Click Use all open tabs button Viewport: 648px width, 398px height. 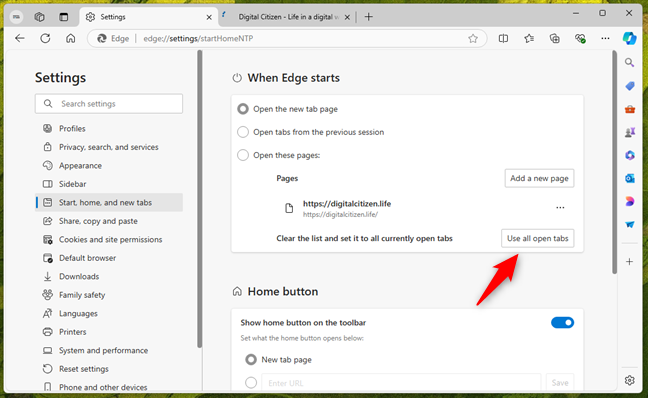[538, 238]
